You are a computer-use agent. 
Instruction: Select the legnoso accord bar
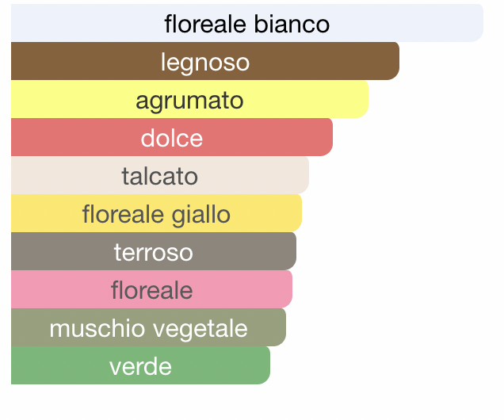tap(205, 61)
